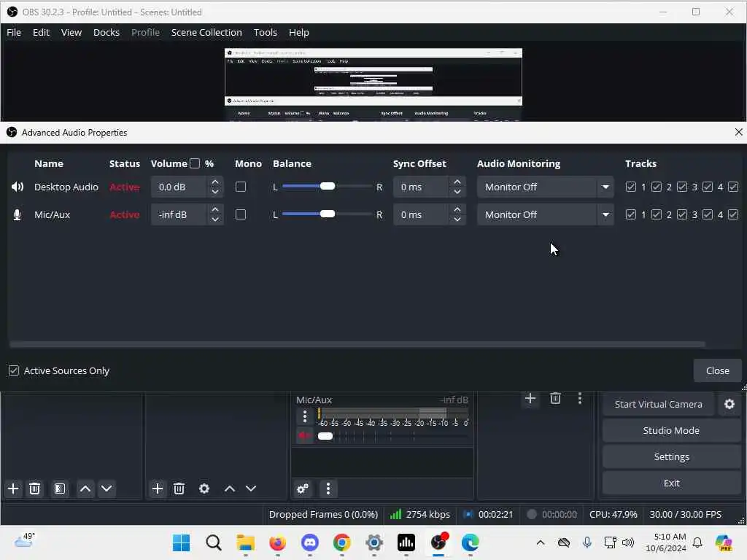Screen dimensions: 747x560
Task: Click Start Virtual Camera
Action: (x=659, y=404)
